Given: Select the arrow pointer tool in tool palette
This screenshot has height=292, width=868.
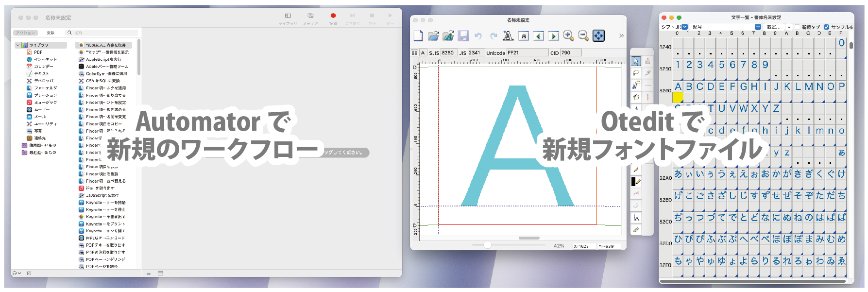Looking at the screenshot, I should tap(636, 61).
